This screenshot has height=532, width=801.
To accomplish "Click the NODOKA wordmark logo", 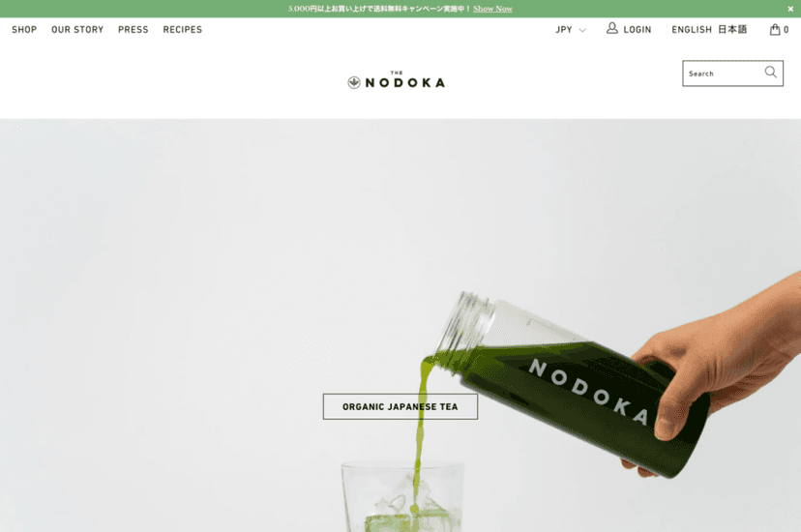I will 404,82.
